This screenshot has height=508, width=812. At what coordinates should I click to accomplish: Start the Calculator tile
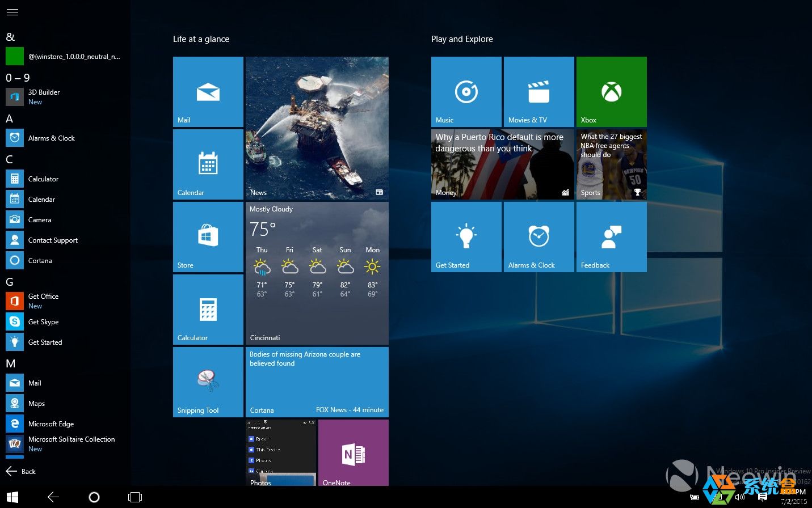click(x=208, y=310)
